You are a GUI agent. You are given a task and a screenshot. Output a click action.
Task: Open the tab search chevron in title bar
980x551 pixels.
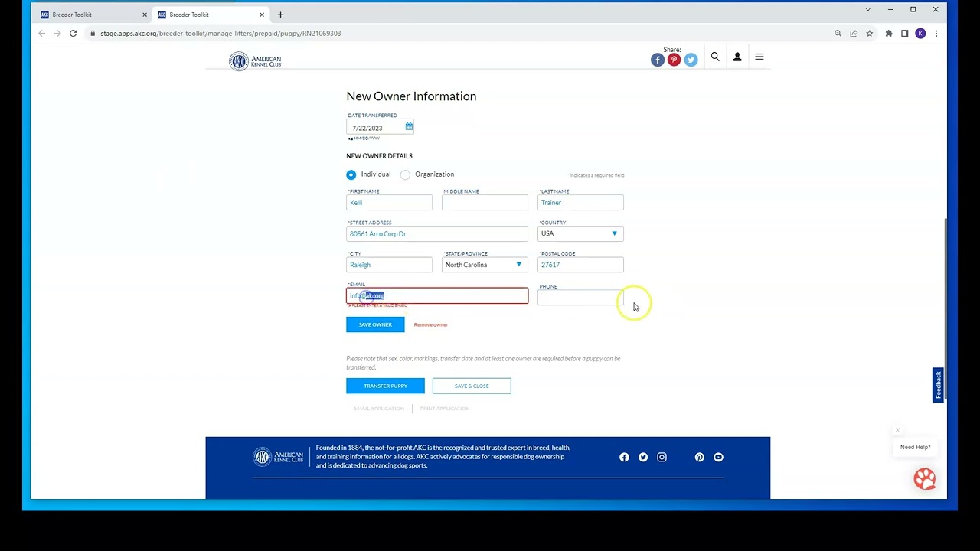pos(867,10)
